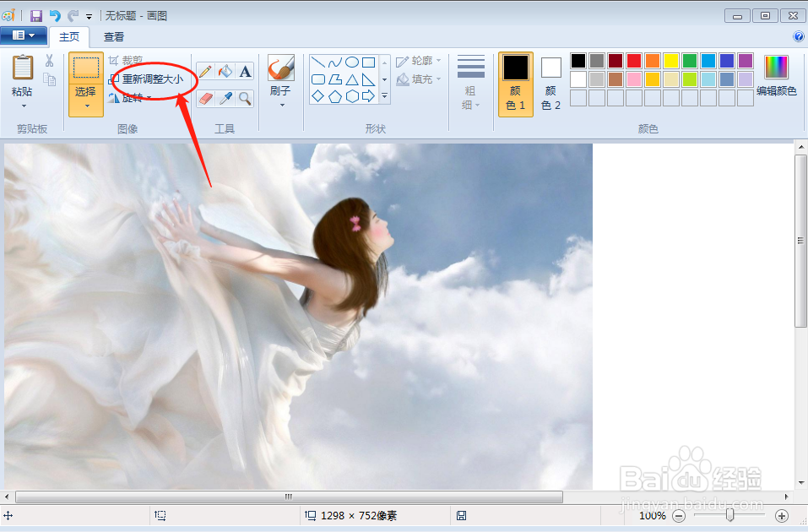This screenshot has width=808, height=532.
Task: Choose the Curve shape
Action: [x=335, y=62]
